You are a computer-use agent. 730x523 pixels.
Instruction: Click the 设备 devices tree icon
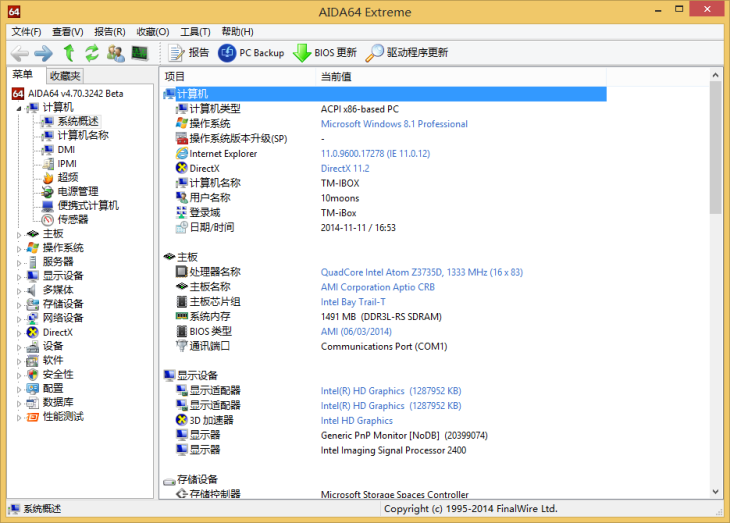click(x=33, y=346)
